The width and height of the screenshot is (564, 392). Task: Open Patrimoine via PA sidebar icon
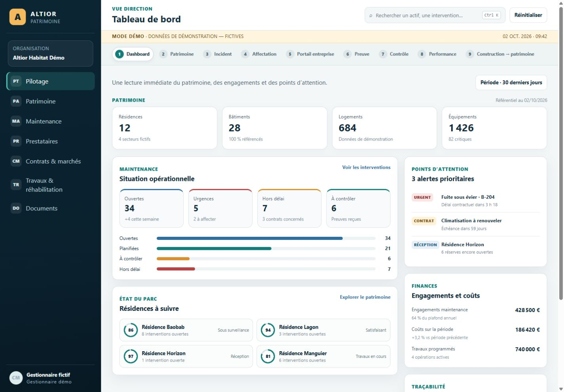[x=16, y=101]
